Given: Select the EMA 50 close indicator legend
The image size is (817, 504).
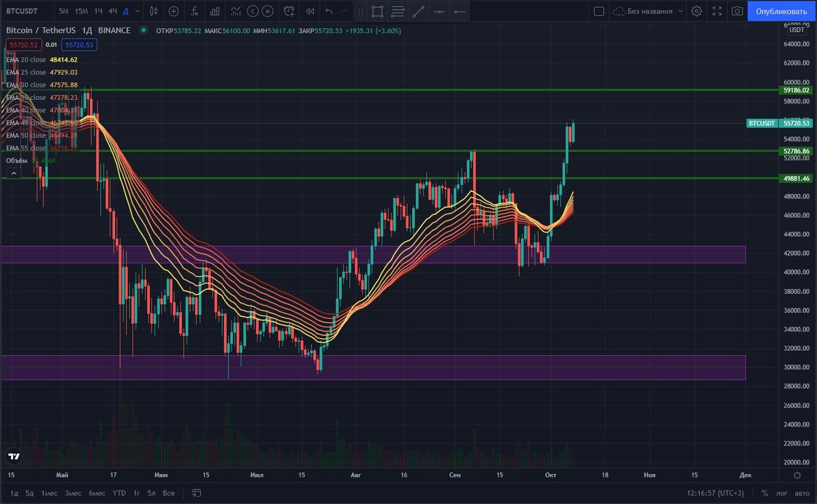Looking at the screenshot, I should pos(42,135).
